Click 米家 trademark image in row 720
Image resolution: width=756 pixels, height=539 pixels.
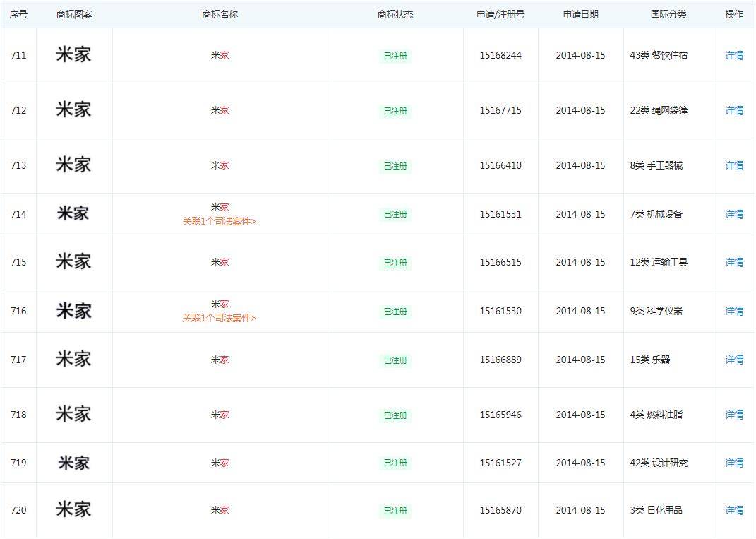pyautogui.click(x=74, y=509)
